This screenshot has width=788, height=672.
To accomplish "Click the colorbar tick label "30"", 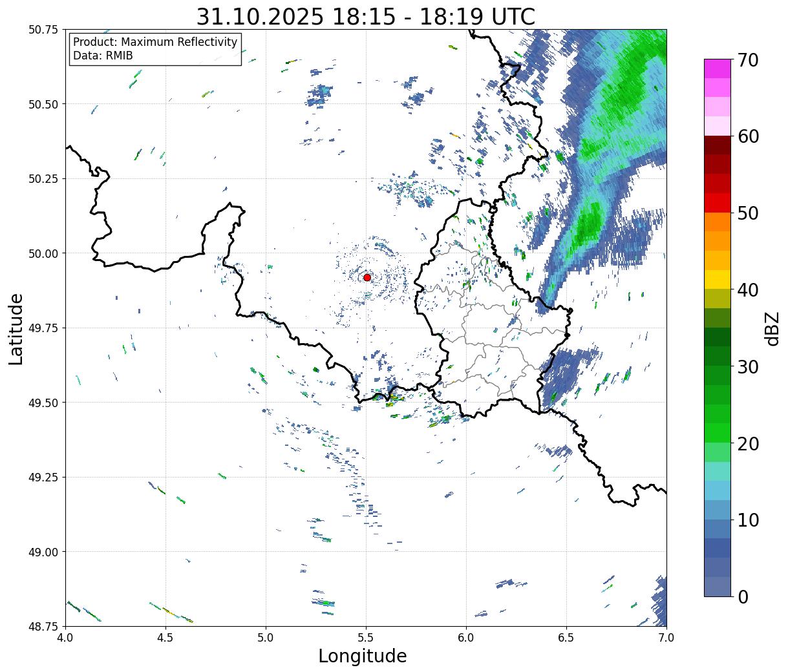I will pyautogui.click(x=747, y=366).
